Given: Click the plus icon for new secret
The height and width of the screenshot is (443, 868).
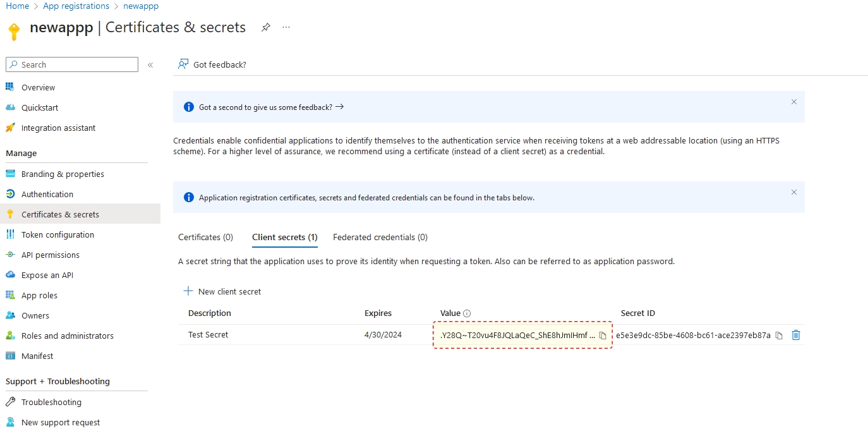Looking at the screenshot, I should [188, 291].
